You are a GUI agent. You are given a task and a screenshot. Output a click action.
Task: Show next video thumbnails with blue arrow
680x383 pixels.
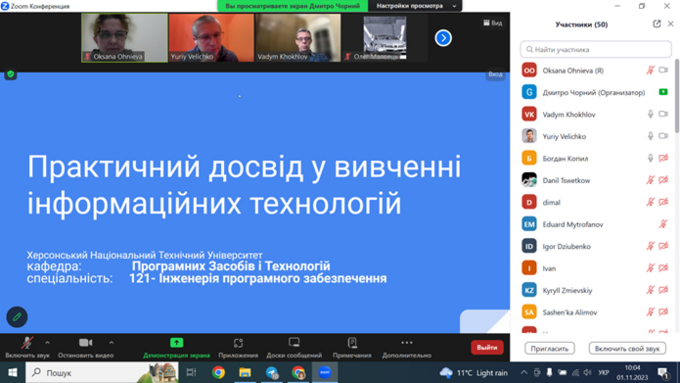click(x=443, y=38)
